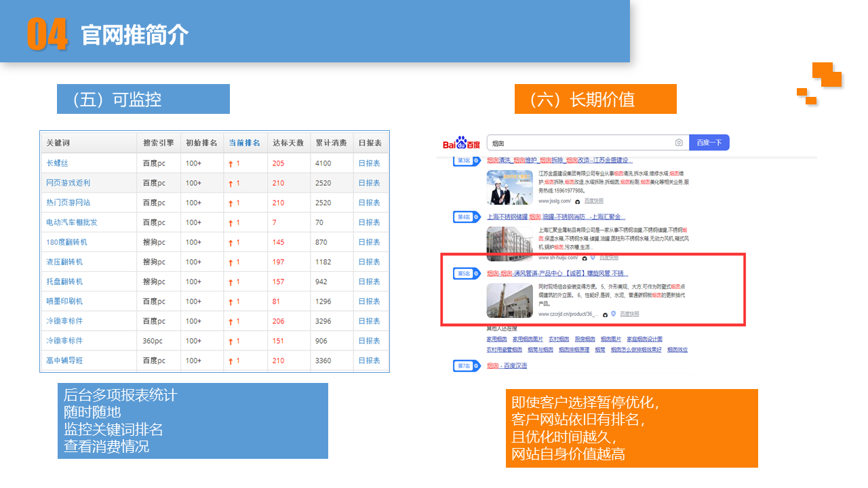Open 百度快照 for the highlighted 第5名 result
868x488 pixels.
[x=629, y=314]
